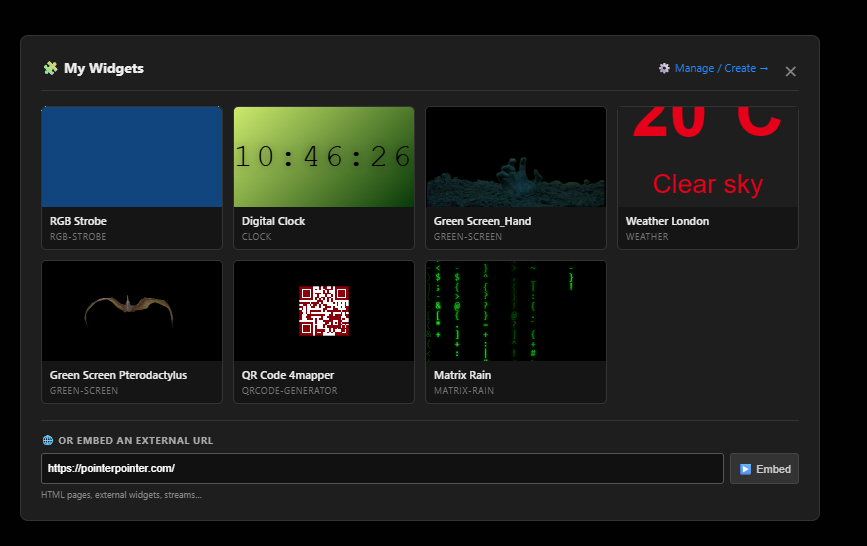Click the 'RGB Strobe' widget title
Image resolution: width=867 pixels, height=546 pixels.
(78, 221)
